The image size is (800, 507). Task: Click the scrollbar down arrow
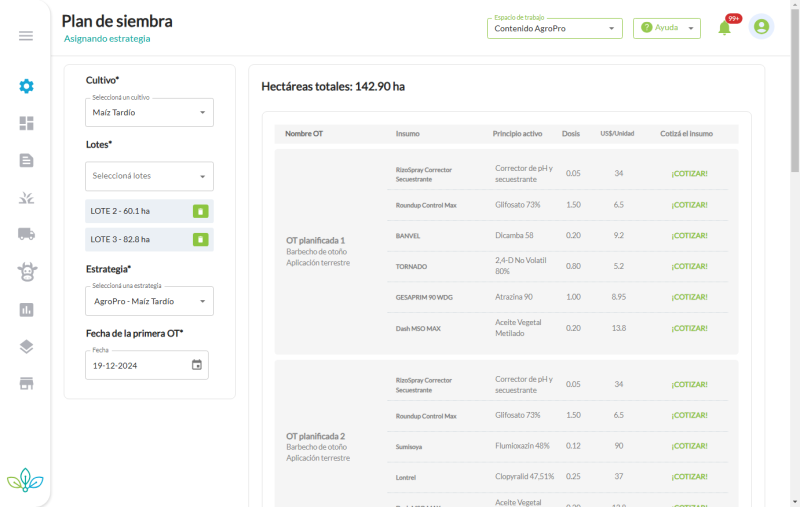coord(795,502)
